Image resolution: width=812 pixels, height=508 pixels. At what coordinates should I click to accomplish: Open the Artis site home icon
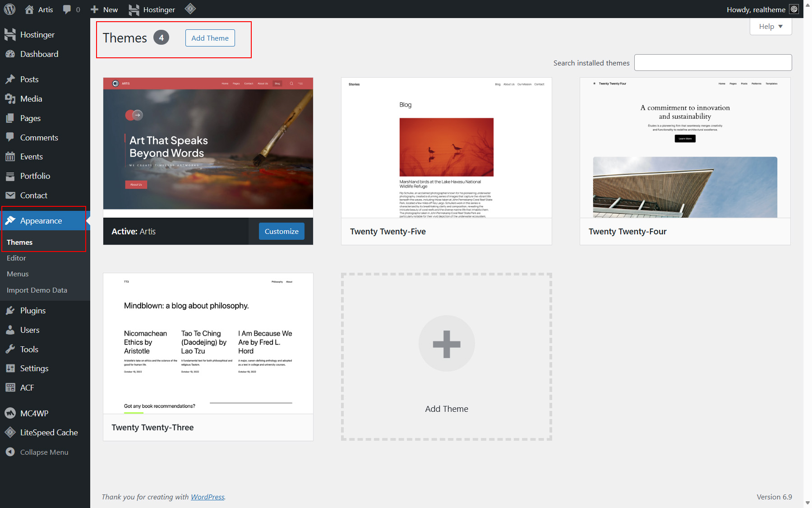[29, 9]
